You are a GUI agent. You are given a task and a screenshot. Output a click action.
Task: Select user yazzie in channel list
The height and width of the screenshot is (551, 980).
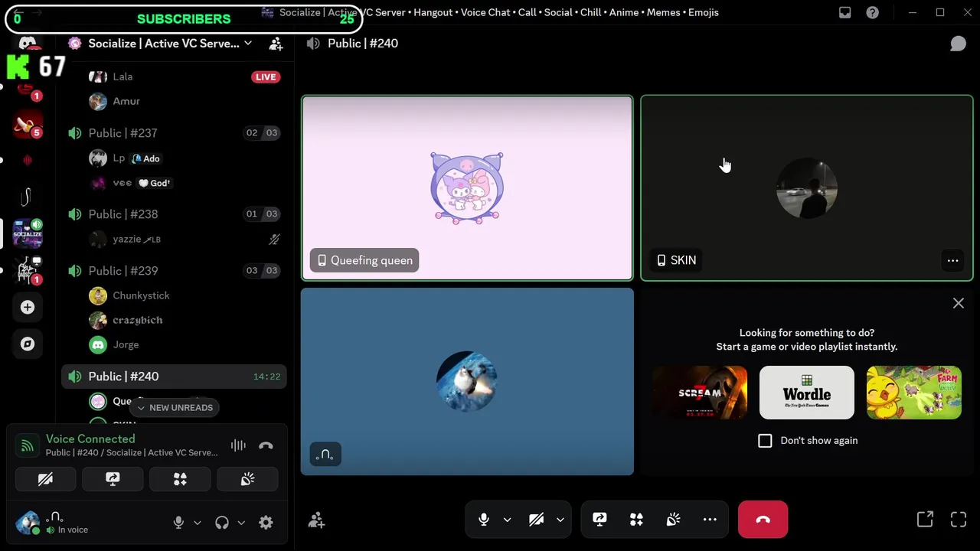click(183, 240)
